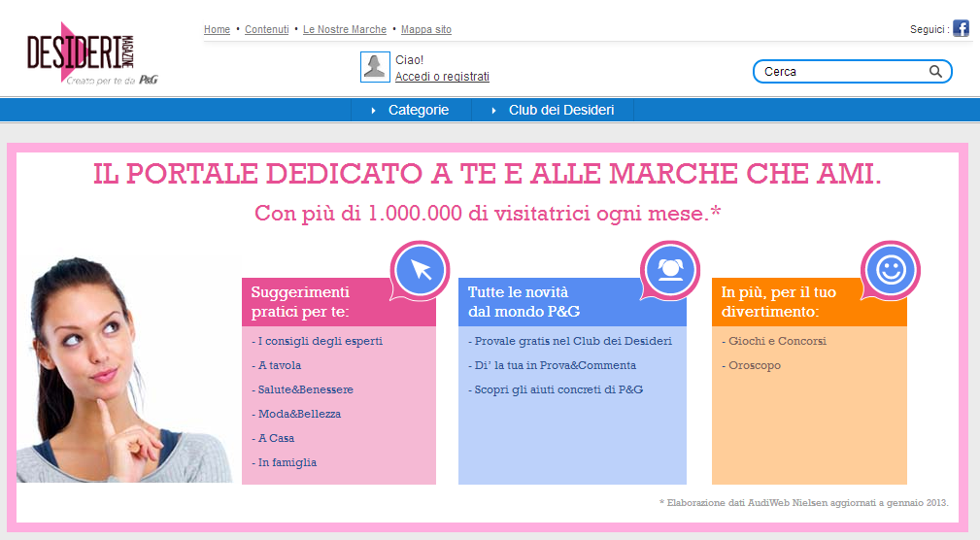Expand the Club dei Desideri arrow
This screenshot has height=540, width=980.
tap(493, 111)
